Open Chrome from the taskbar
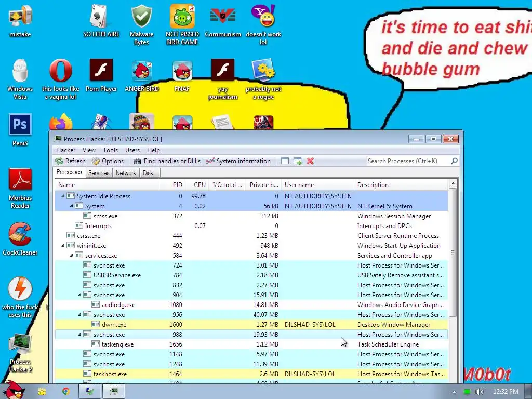This screenshot has height=399, width=532. coord(65,392)
